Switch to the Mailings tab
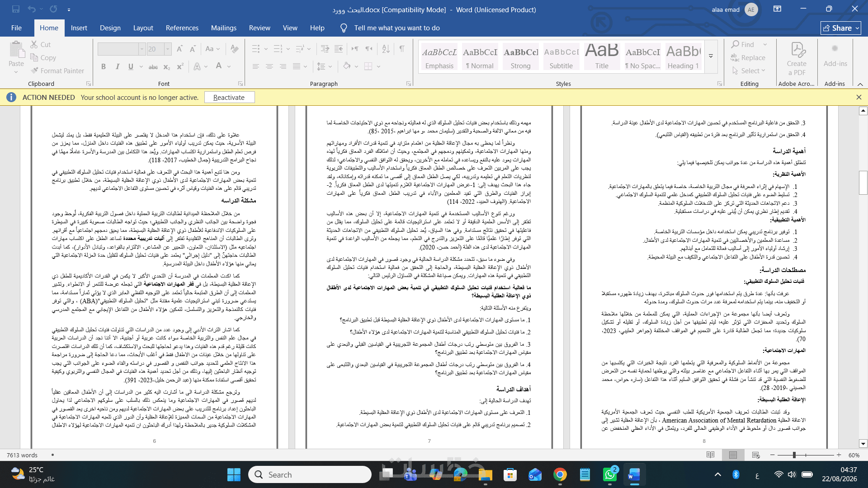The width and height of the screenshot is (868, 488). coord(223,28)
